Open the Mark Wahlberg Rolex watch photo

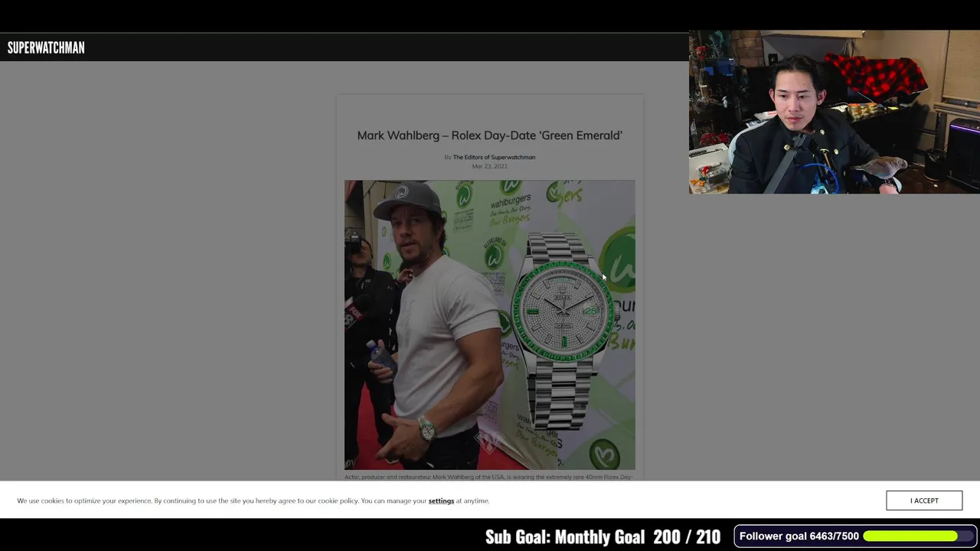(x=489, y=324)
